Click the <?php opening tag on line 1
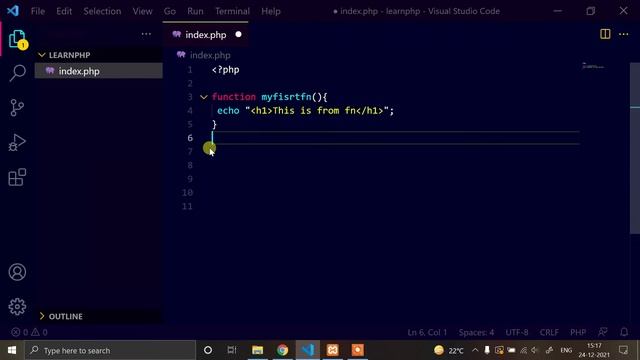The width and height of the screenshot is (640, 360). (225, 70)
